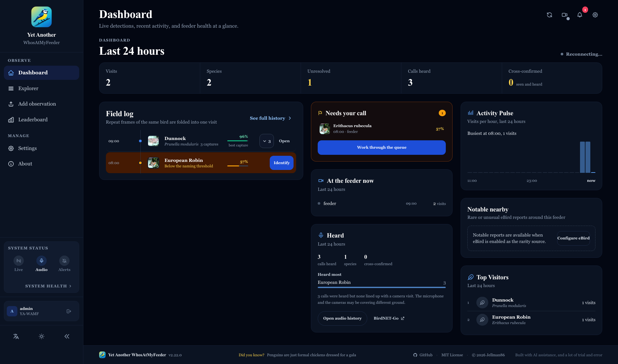Click the refresh icon in the top bar

pyautogui.click(x=549, y=15)
